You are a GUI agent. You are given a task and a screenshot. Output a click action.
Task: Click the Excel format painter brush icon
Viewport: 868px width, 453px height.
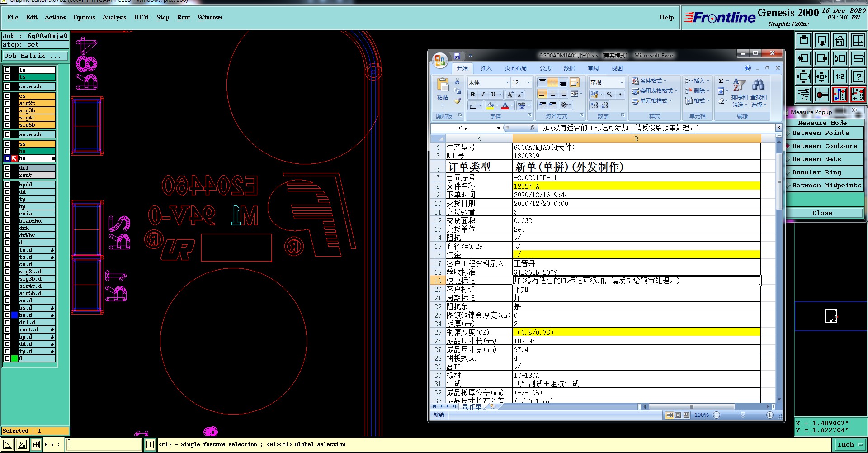click(x=458, y=101)
